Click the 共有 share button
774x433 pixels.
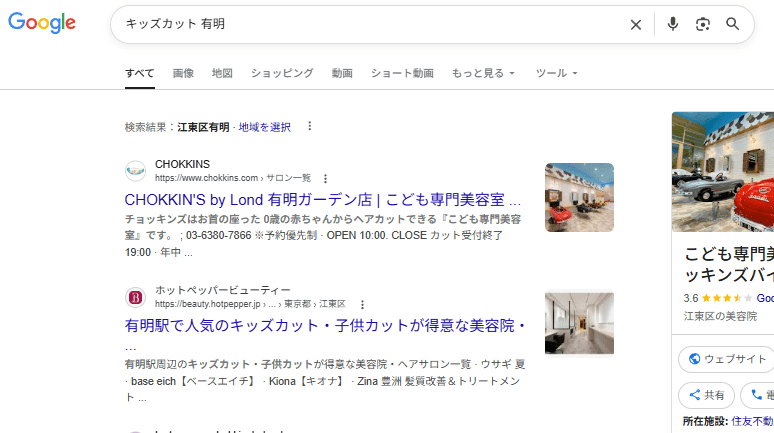pyautogui.click(x=707, y=395)
